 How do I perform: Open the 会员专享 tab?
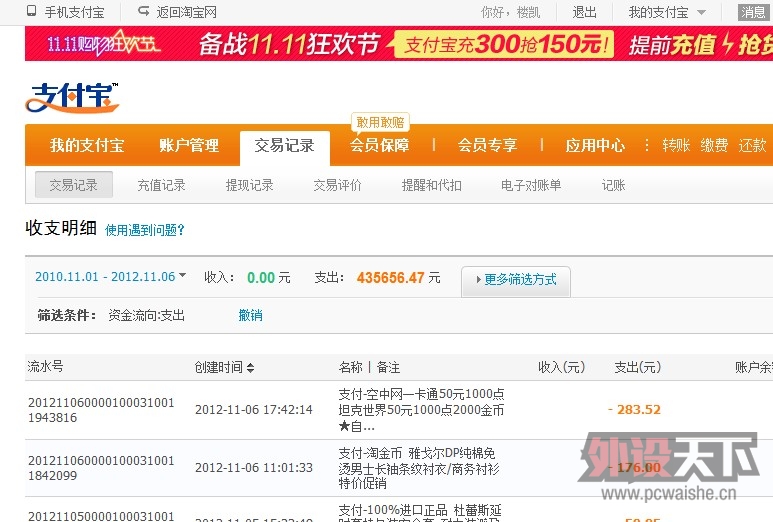tap(487, 145)
